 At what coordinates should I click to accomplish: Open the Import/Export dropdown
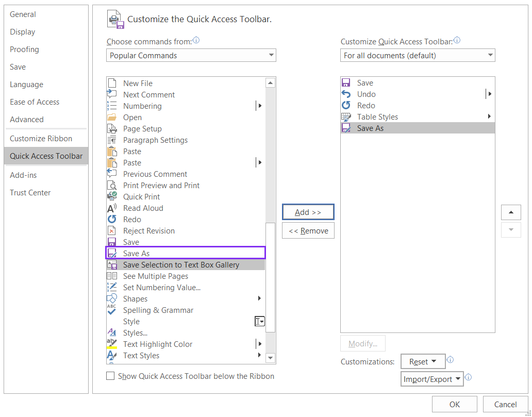pos(432,379)
